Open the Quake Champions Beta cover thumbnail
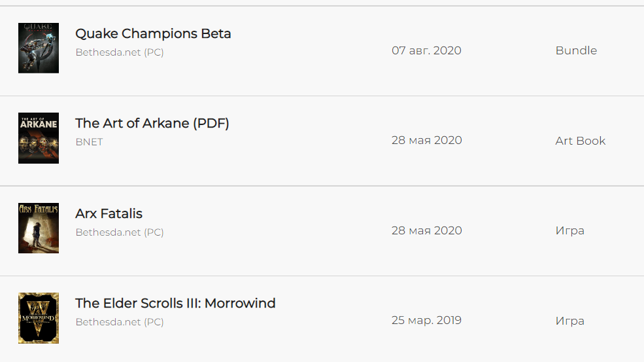644x362 pixels. click(39, 48)
